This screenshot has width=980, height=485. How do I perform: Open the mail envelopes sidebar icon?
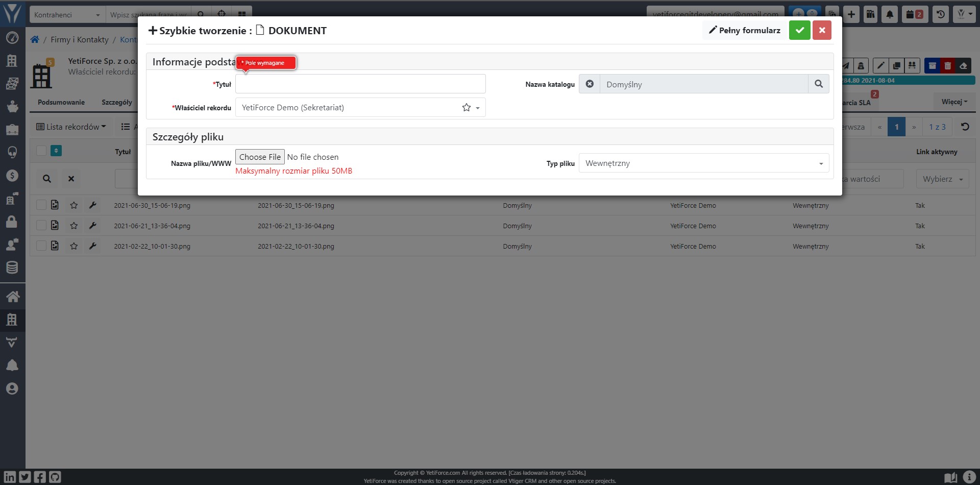click(12, 84)
